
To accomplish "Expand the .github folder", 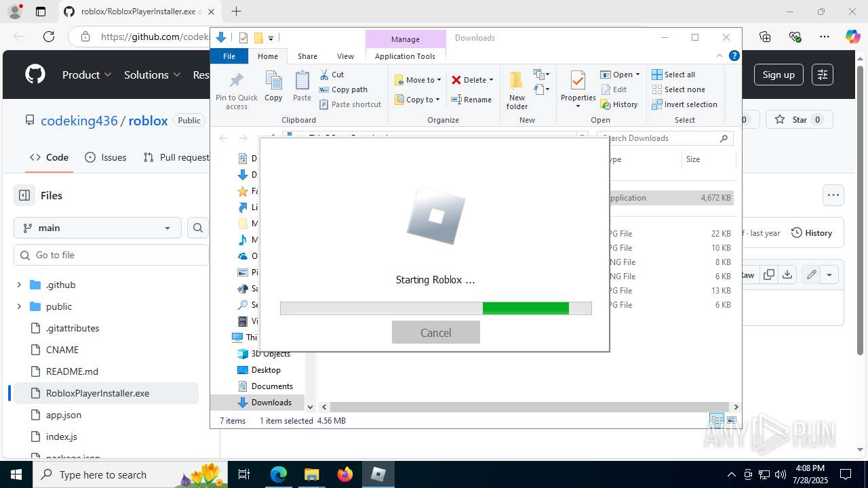I will pos(19,285).
